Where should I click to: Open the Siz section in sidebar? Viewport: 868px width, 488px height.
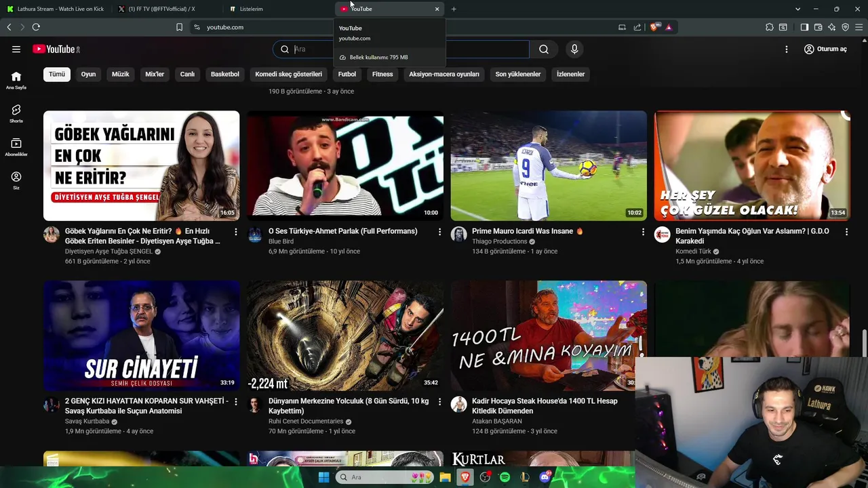coord(16,180)
